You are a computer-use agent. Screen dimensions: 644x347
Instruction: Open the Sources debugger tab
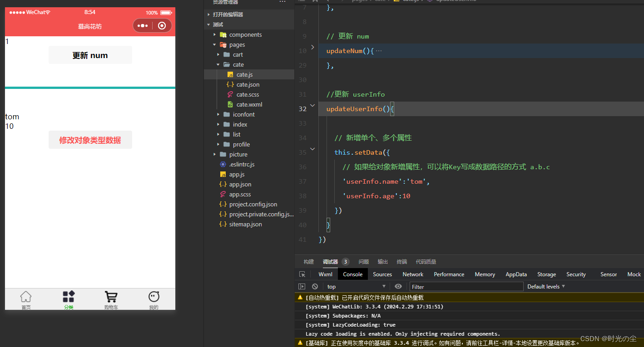pos(382,274)
